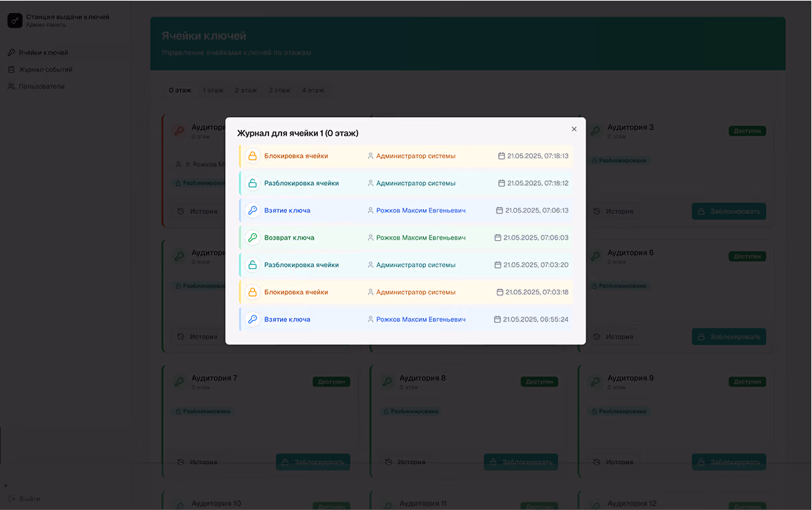This screenshot has height=510, width=812.
Task: Switch to the 4 этаж tab
Action: point(313,90)
